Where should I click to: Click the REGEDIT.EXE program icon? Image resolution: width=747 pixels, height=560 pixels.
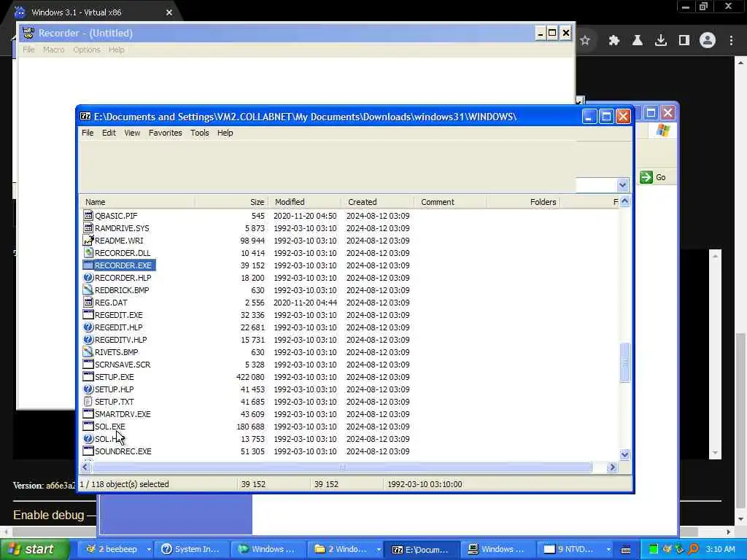88,315
